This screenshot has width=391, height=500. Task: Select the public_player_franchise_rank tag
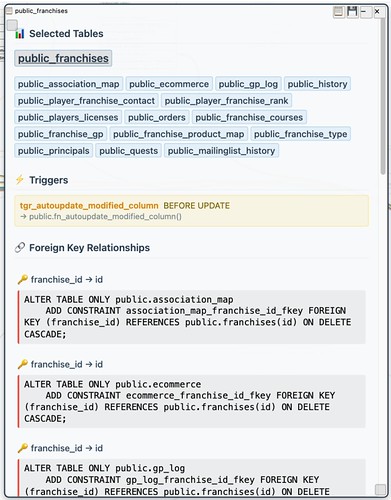(226, 101)
